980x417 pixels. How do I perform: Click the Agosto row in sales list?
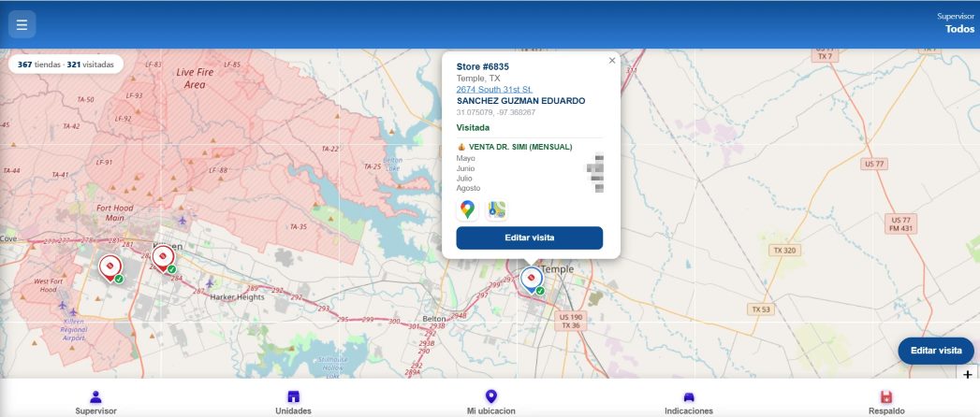[x=530, y=188]
